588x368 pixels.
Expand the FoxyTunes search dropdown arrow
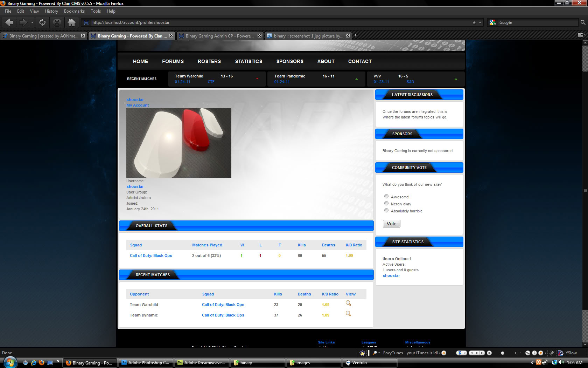pyautogui.click(x=379, y=353)
